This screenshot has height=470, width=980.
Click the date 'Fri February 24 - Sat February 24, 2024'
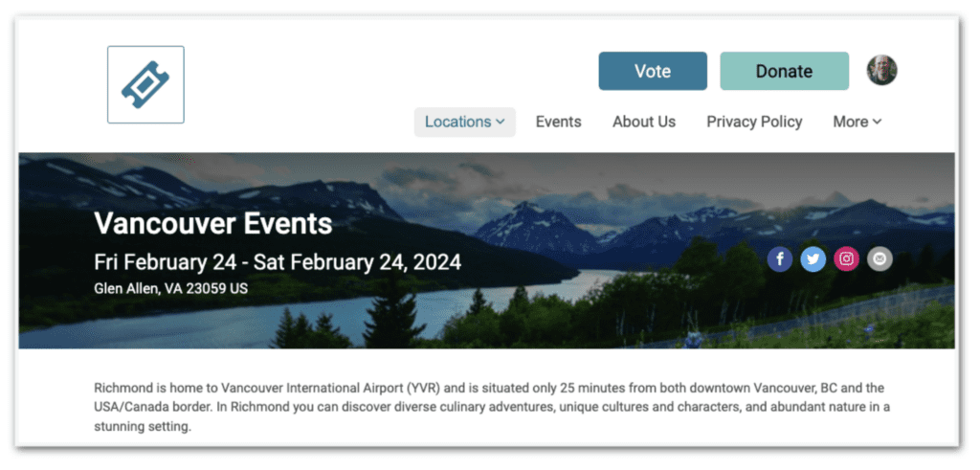pos(278,262)
